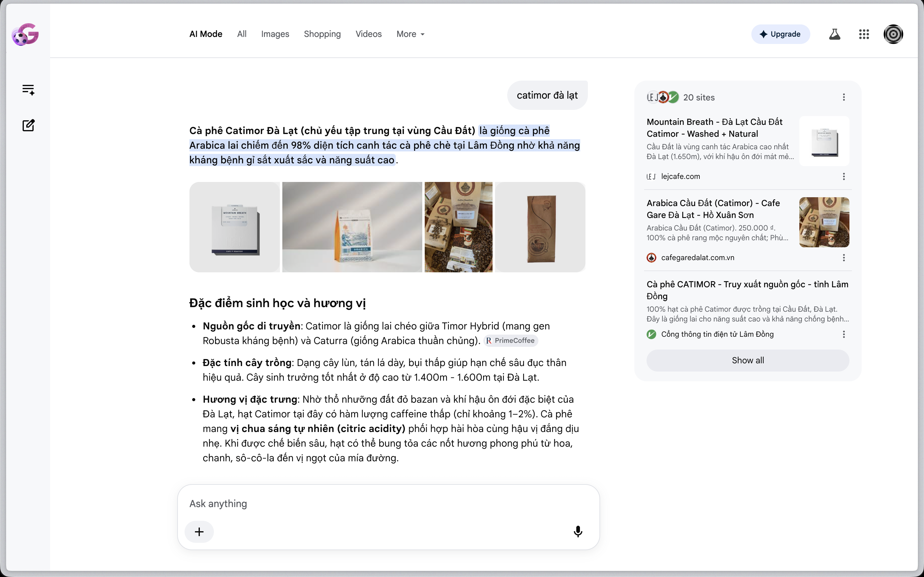
Task: Open the Mountain Breath Cầu Đất Catimor link
Action: 714,128
